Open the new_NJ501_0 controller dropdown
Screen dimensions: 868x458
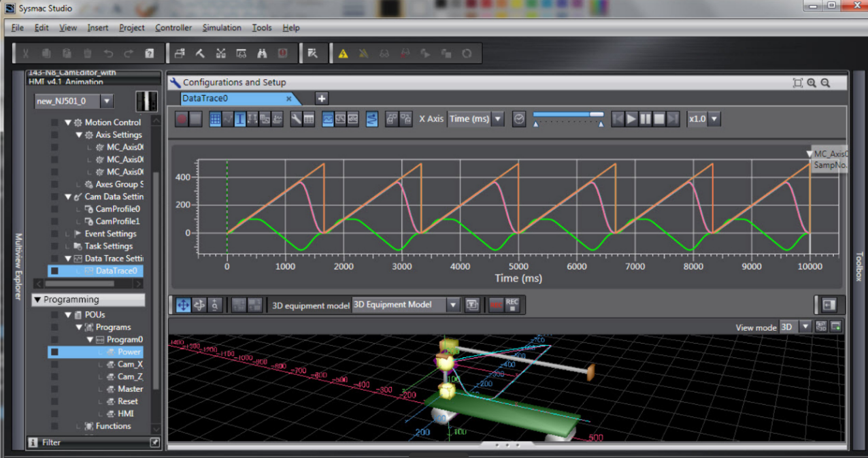(107, 101)
